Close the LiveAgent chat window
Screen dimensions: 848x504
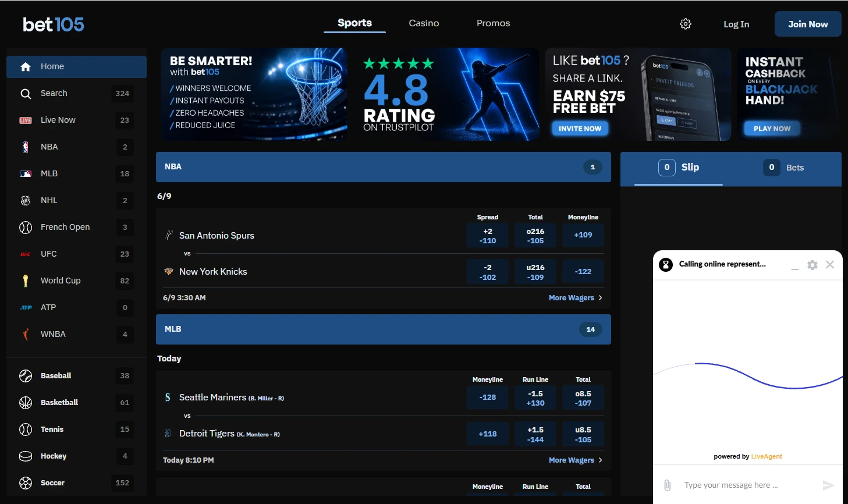(x=830, y=265)
